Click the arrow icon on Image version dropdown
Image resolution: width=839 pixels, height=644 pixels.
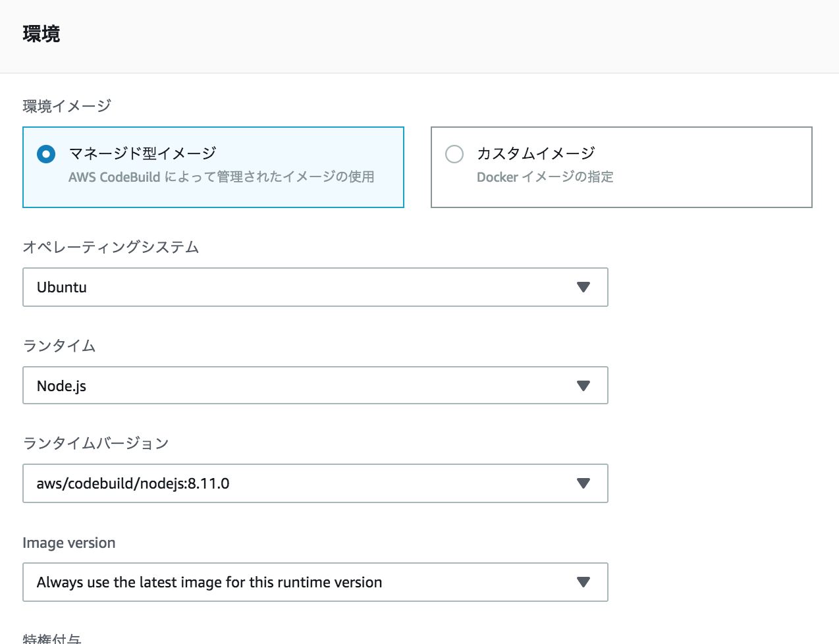[583, 582]
